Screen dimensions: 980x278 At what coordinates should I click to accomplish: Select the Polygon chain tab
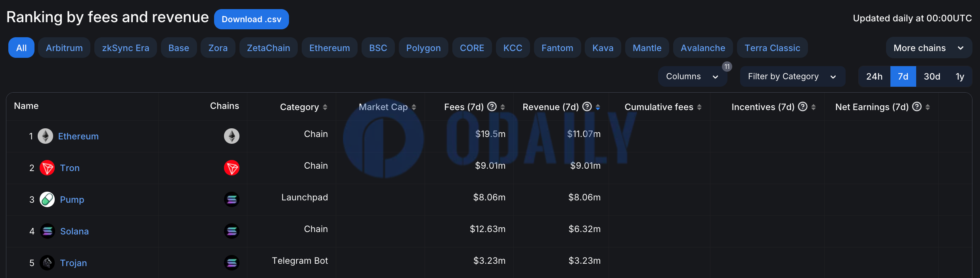pos(423,48)
